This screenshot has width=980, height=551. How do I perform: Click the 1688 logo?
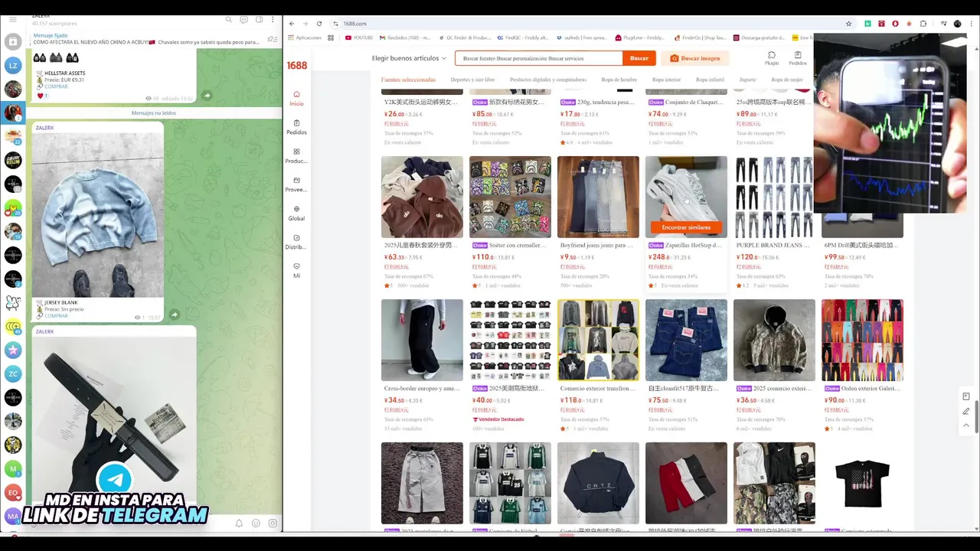(x=297, y=66)
